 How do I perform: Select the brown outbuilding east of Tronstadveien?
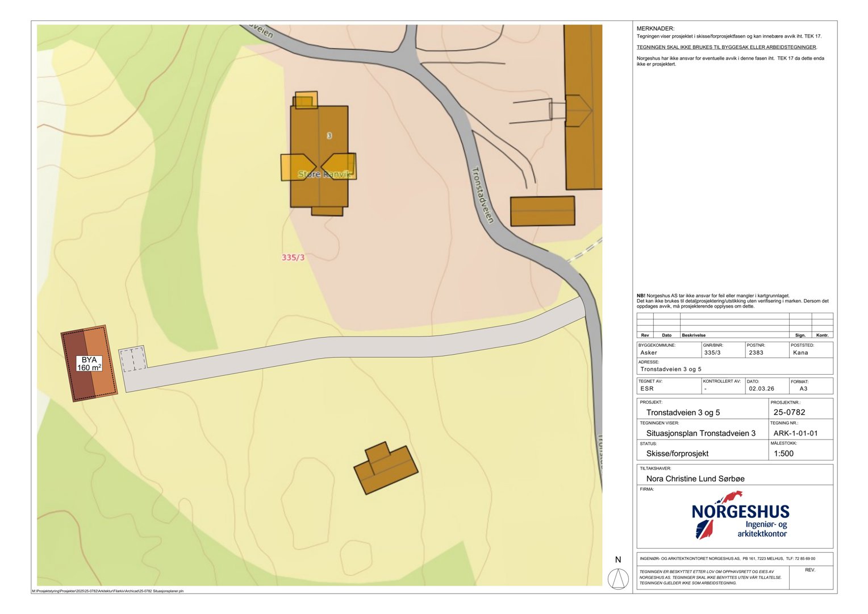tap(542, 211)
